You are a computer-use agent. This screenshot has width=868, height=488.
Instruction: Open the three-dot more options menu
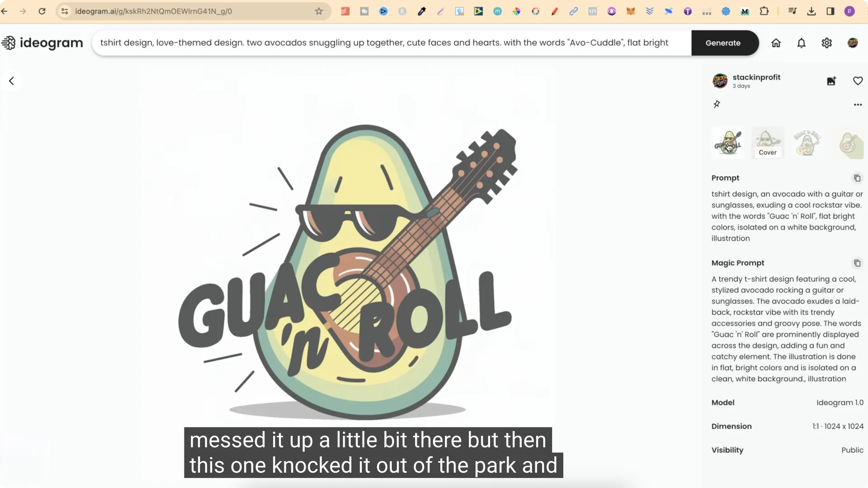tap(858, 104)
